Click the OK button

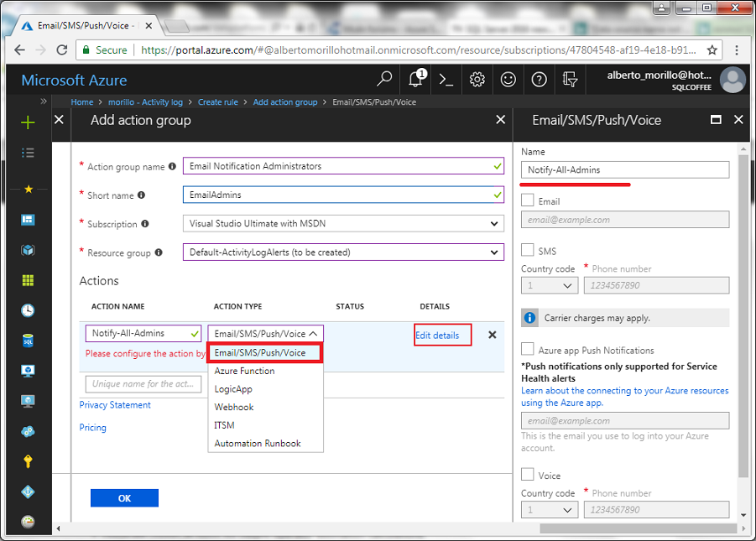[x=124, y=498]
